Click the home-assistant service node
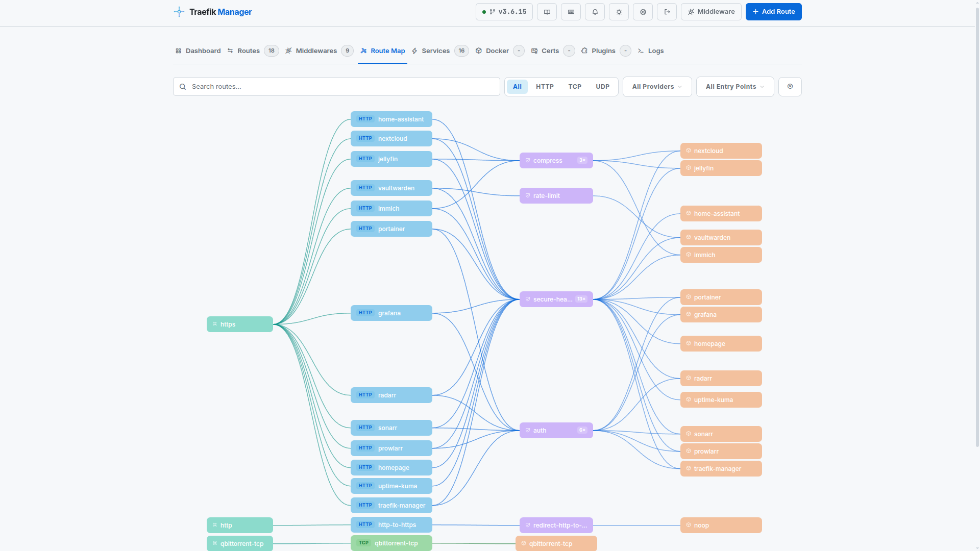The image size is (980, 551). click(721, 214)
